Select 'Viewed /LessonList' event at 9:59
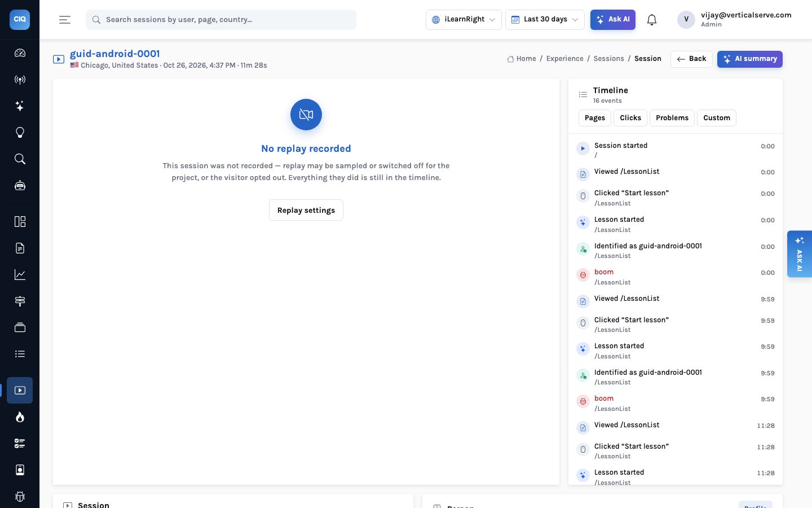 tap(676, 300)
